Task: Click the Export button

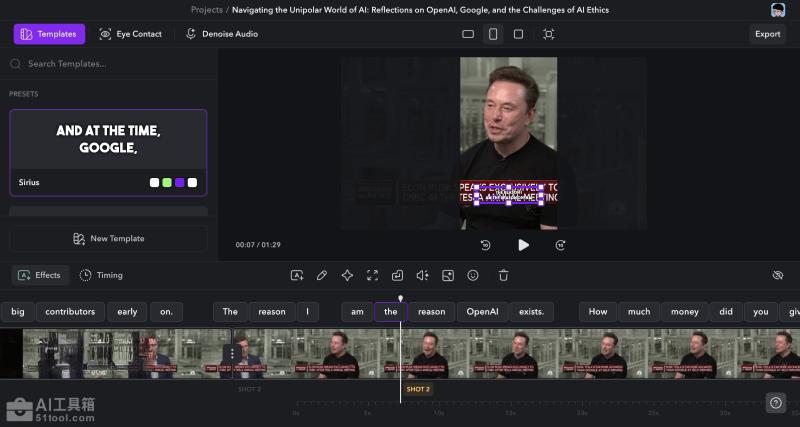Action: [x=767, y=34]
